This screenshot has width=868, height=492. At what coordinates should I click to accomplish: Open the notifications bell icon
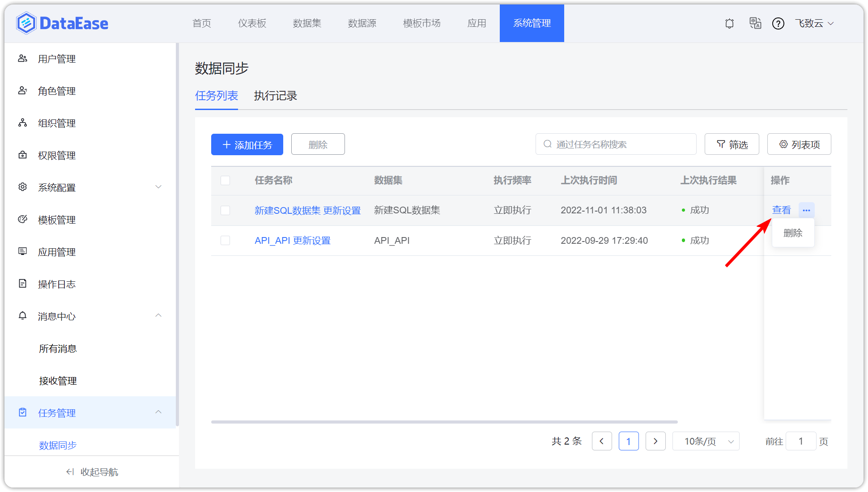pyautogui.click(x=730, y=23)
